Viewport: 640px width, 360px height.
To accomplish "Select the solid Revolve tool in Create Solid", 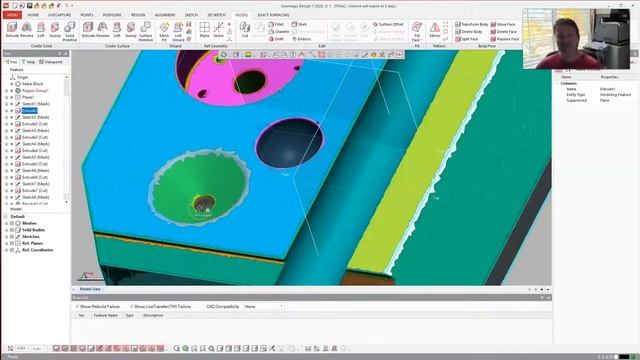I will point(27,30).
